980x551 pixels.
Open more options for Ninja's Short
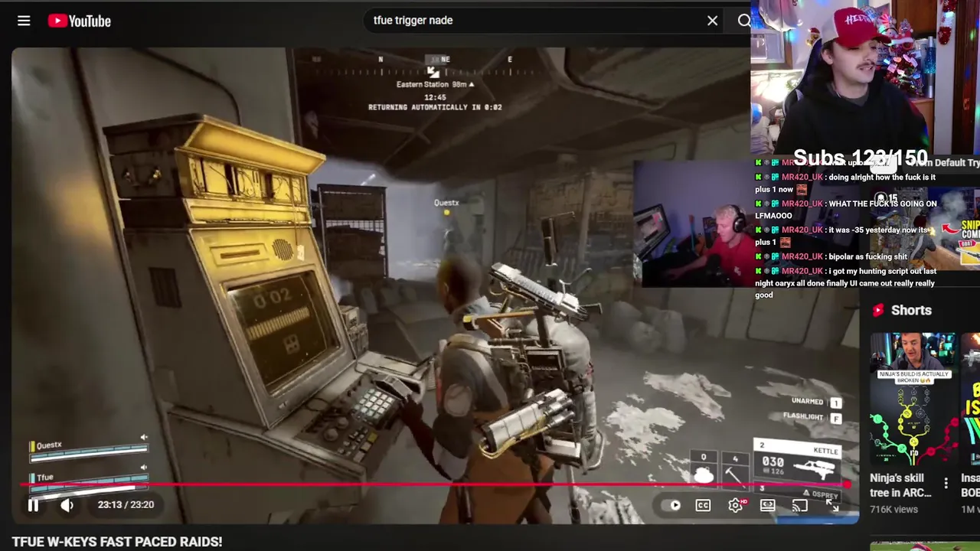[x=946, y=483]
